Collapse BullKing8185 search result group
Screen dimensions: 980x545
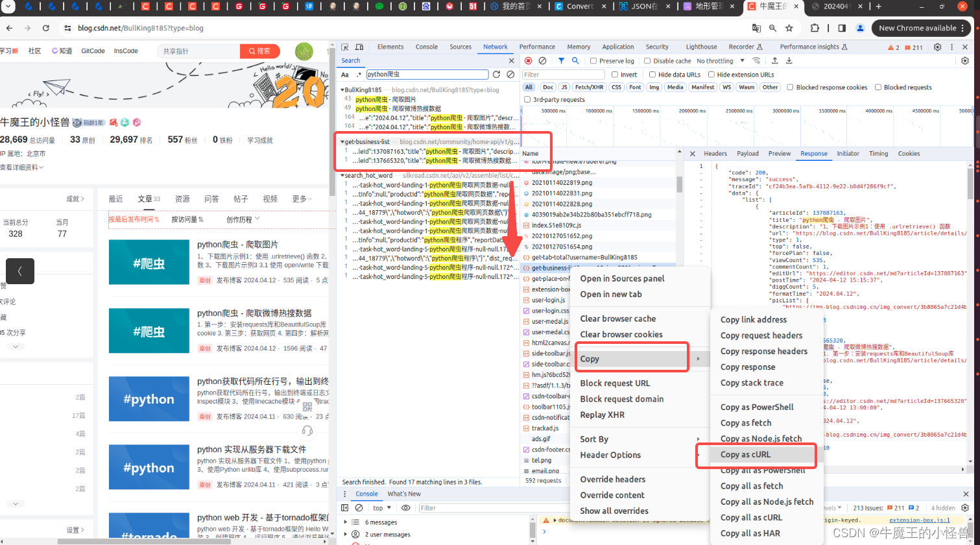click(342, 90)
